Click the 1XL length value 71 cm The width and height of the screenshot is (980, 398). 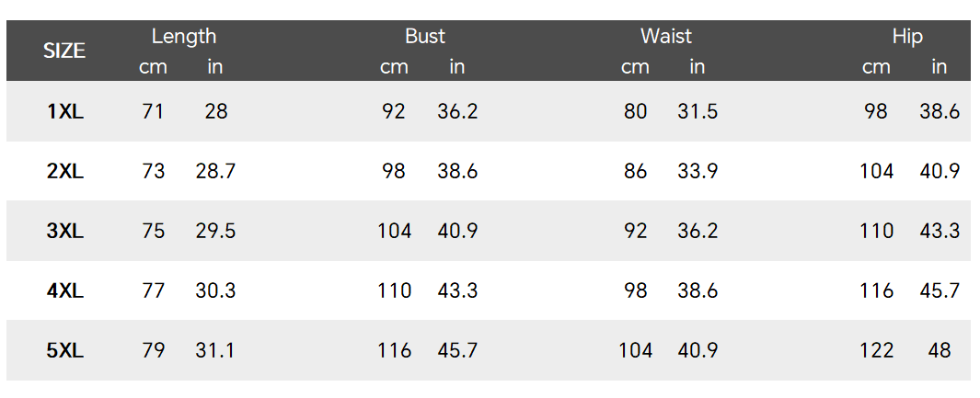coord(154,112)
